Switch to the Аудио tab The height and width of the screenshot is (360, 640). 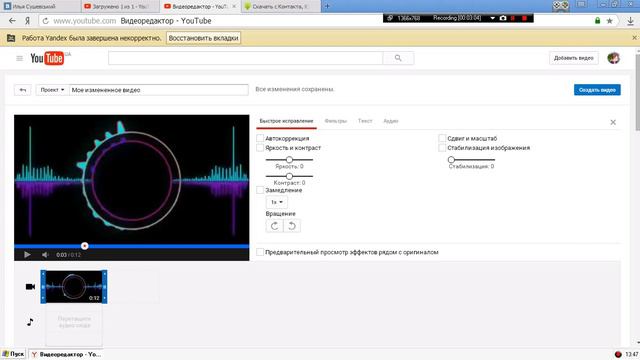[391, 121]
